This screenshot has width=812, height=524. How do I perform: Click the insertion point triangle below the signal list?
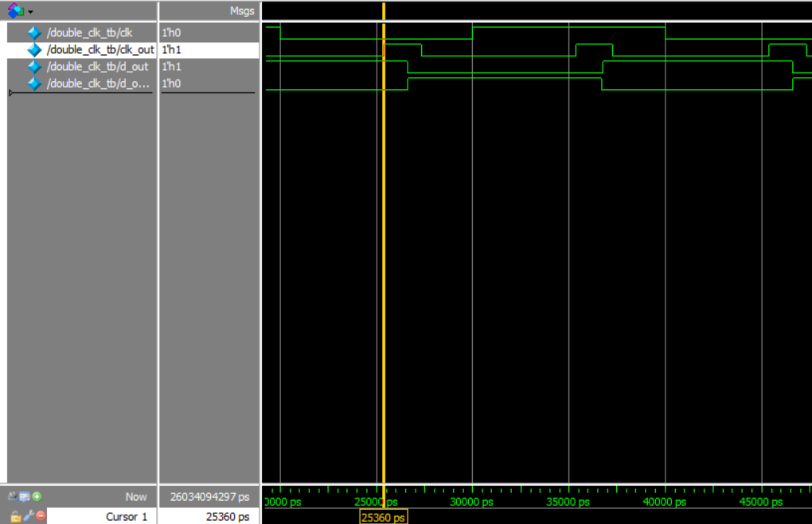coord(11,92)
